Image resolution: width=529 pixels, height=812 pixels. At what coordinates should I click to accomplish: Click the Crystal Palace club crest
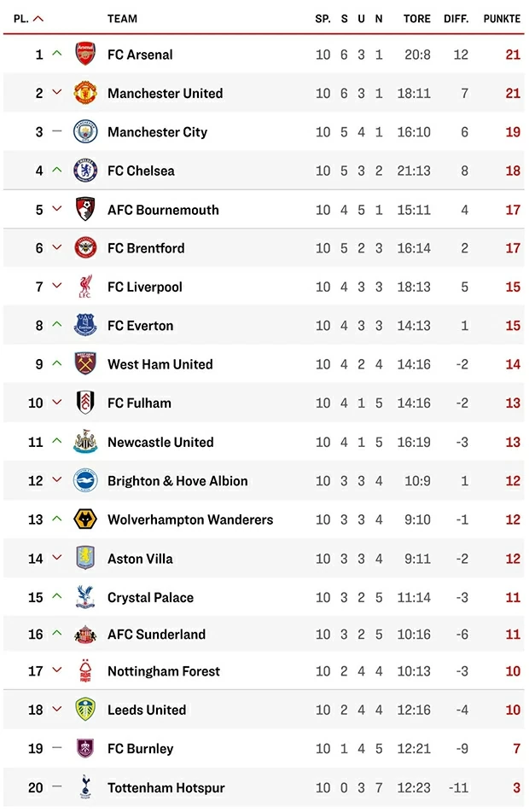pyautogui.click(x=85, y=597)
